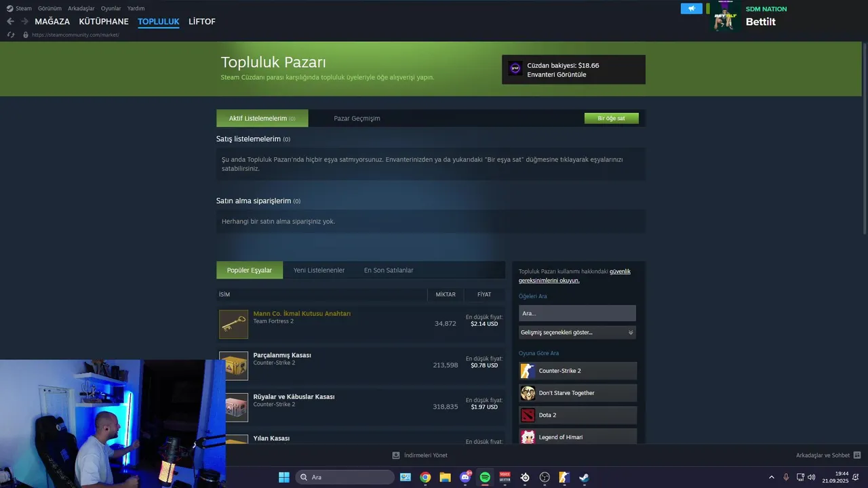Open OBS Studio from the taskbar

coord(545,477)
